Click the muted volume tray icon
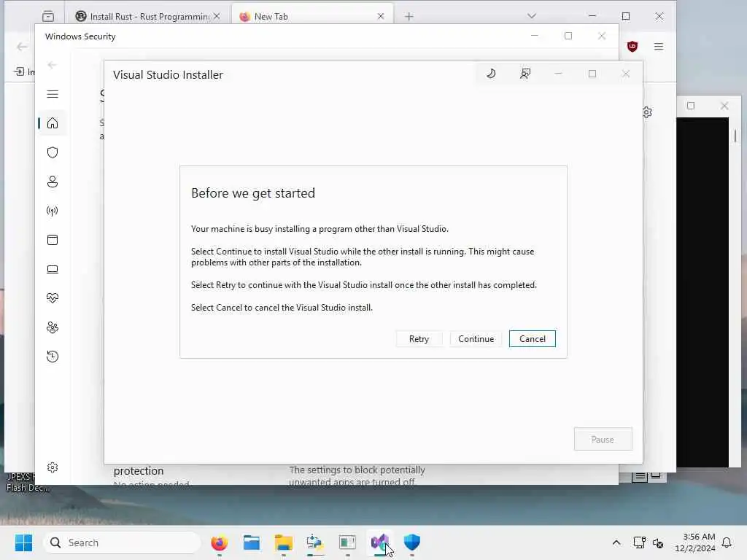747x560 pixels. tap(658, 542)
